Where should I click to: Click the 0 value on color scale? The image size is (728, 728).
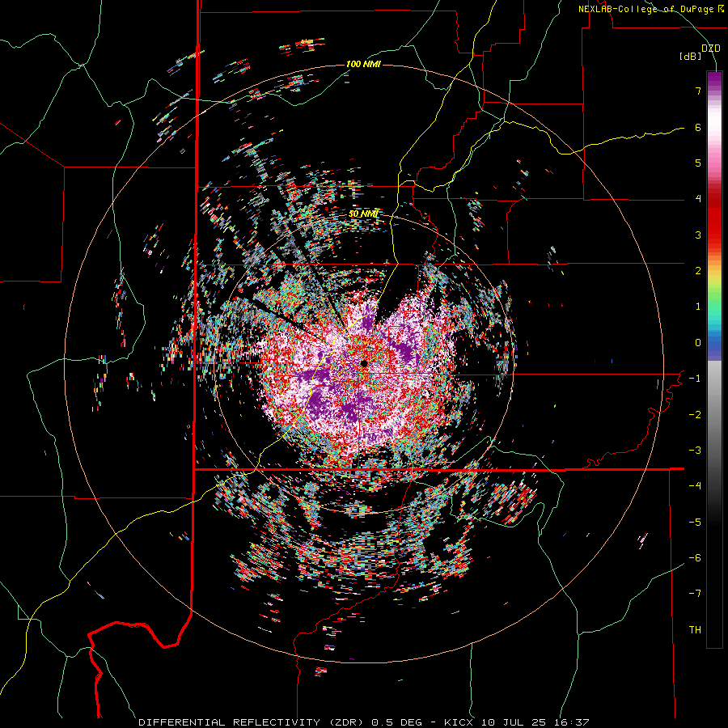(x=698, y=343)
